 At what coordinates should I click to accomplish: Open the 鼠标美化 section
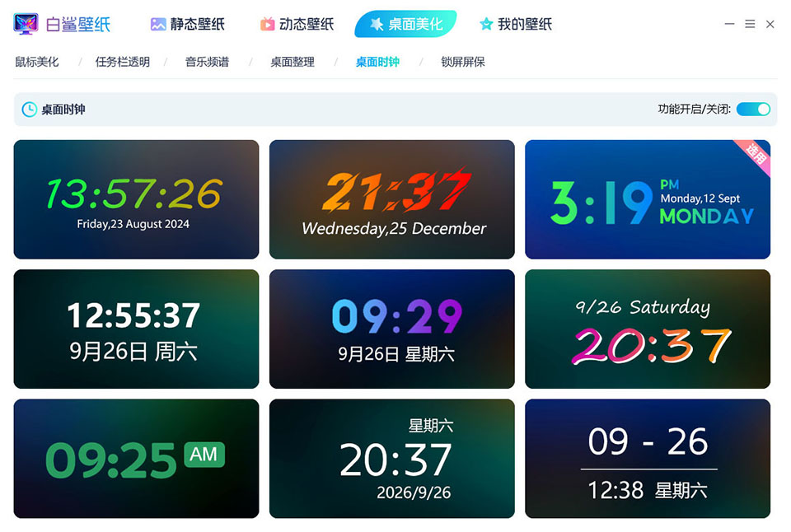pos(37,62)
